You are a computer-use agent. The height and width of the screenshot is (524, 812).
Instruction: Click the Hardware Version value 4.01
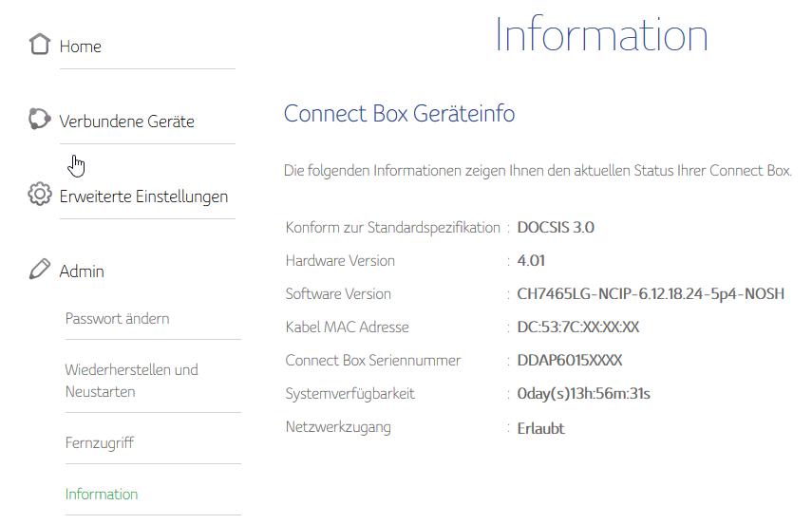(x=531, y=261)
